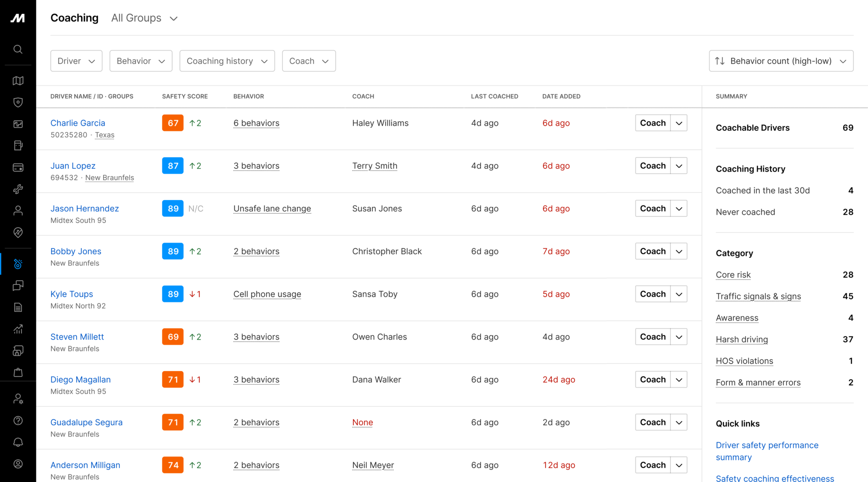Image resolution: width=868 pixels, height=482 pixels.
Task: Click the wrench maintenance icon in sidebar
Action: (x=18, y=189)
